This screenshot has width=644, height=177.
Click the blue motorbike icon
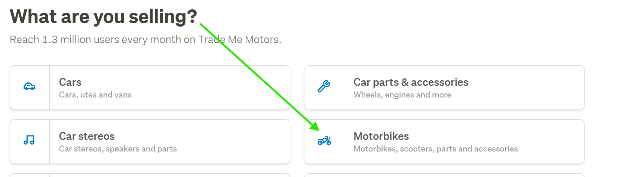point(324,141)
